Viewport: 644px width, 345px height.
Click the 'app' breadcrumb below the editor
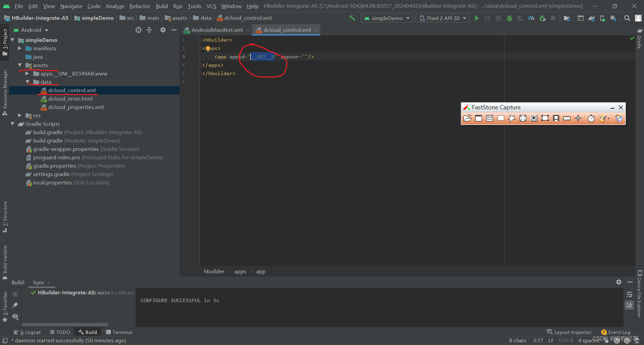click(261, 272)
